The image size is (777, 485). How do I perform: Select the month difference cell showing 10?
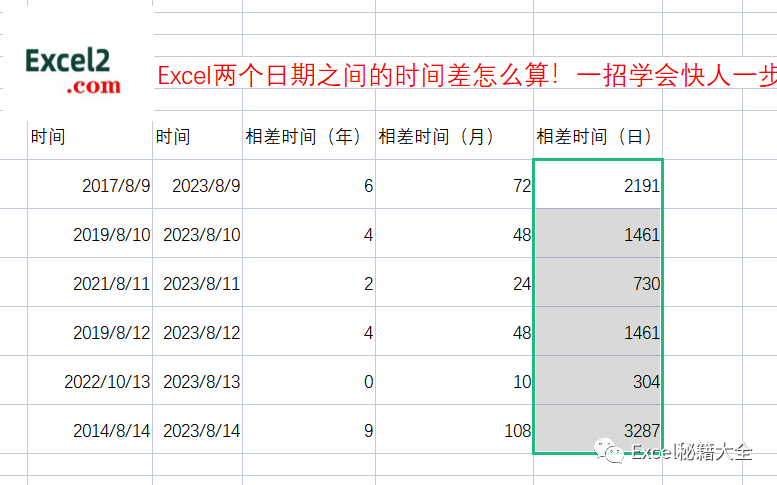click(454, 380)
